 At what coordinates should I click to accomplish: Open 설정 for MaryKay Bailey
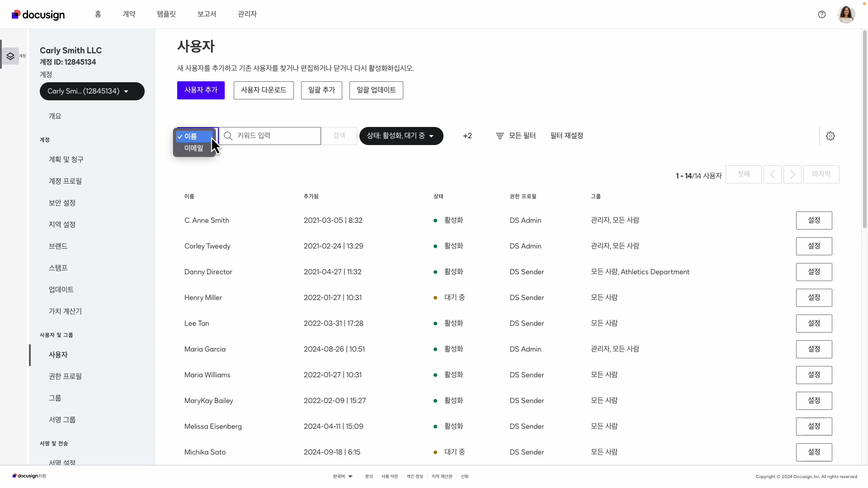(814, 401)
